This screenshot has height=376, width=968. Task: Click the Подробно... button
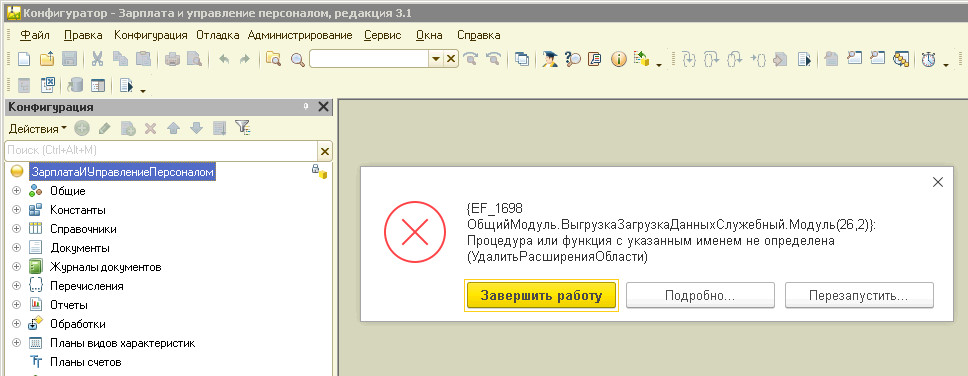point(700,295)
